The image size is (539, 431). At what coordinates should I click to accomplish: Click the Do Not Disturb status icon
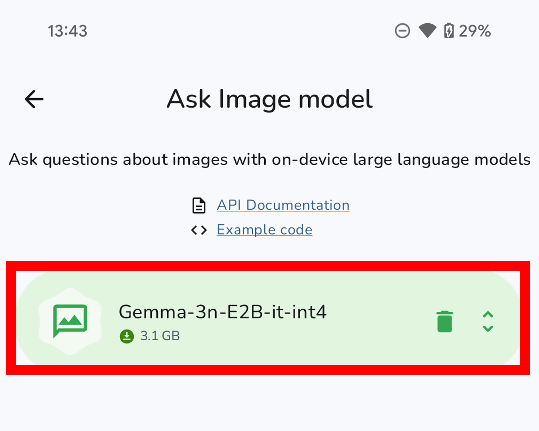tap(402, 31)
